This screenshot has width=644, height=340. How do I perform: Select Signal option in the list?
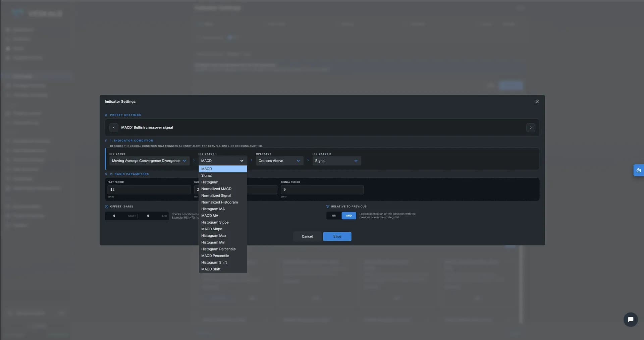click(x=223, y=176)
